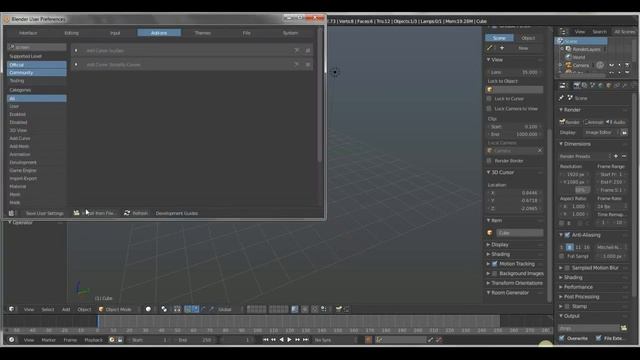This screenshot has height=360, width=640.
Task: Play the animation in timeline
Action: click(289, 340)
